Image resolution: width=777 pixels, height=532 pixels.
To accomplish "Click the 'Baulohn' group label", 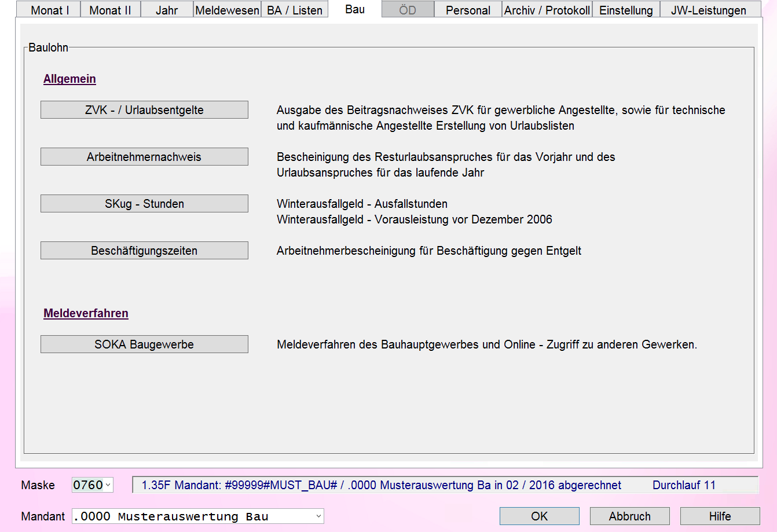I will tap(49, 47).
